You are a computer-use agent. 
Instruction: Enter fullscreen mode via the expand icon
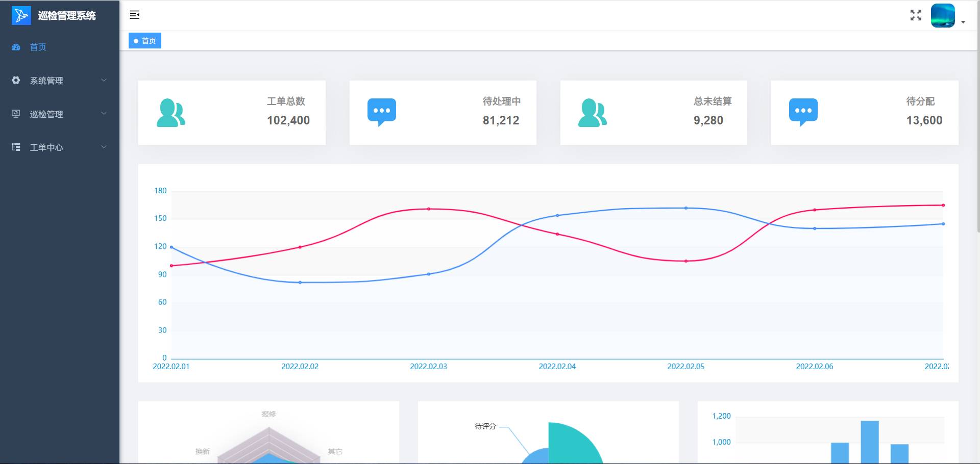click(x=916, y=15)
